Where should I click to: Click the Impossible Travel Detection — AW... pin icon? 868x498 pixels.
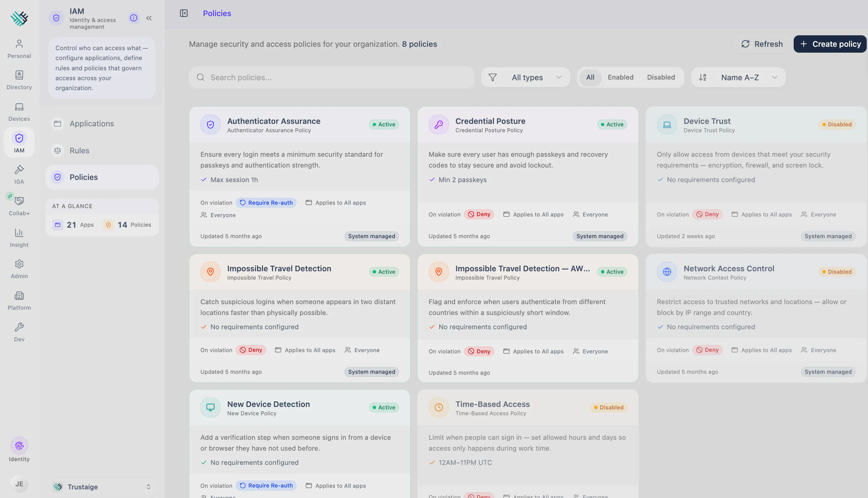(438, 272)
